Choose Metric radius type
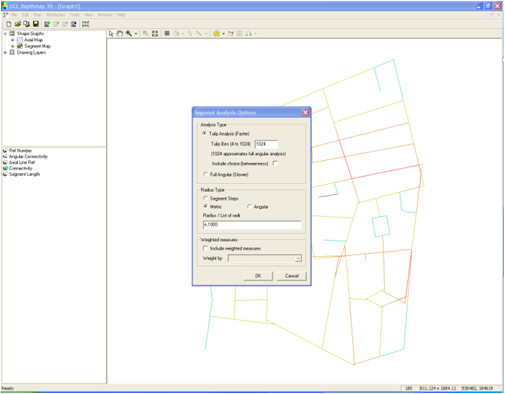 click(205, 207)
